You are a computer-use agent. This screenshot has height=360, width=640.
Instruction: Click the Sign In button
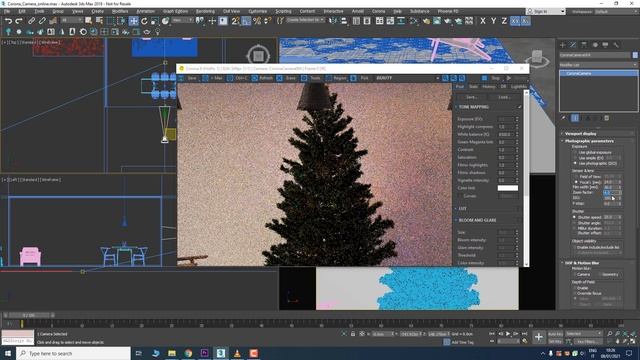[546, 11]
